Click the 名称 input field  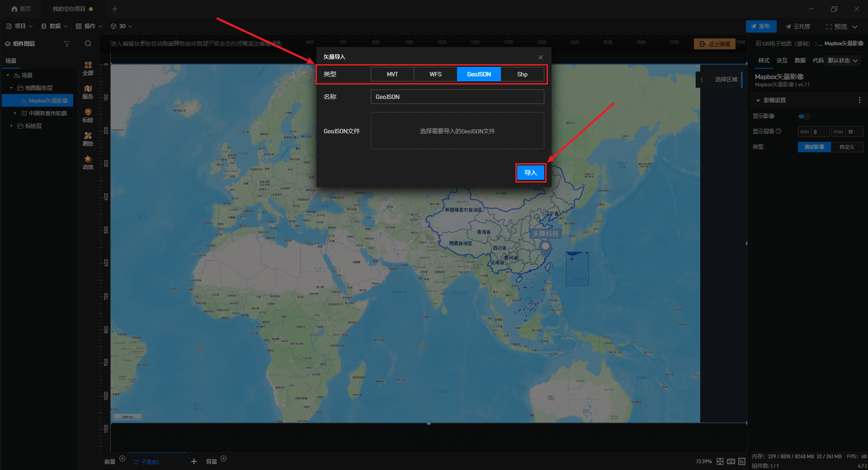pos(457,97)
